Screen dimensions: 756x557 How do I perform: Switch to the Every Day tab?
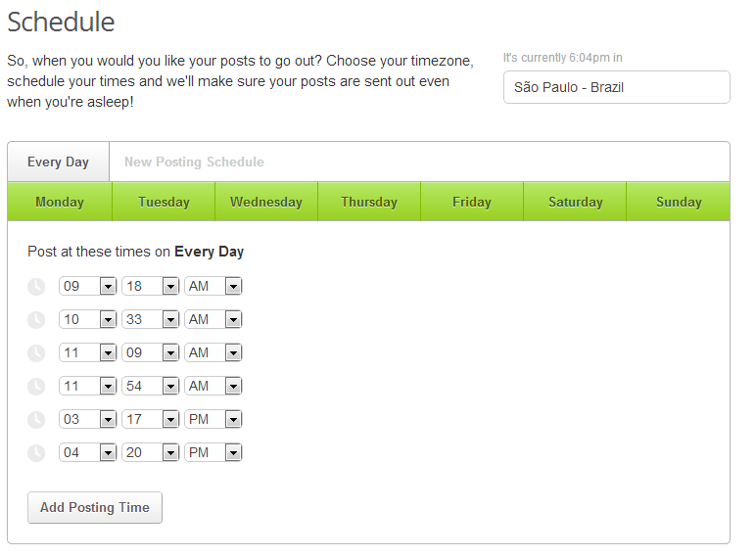pos(58,162)
